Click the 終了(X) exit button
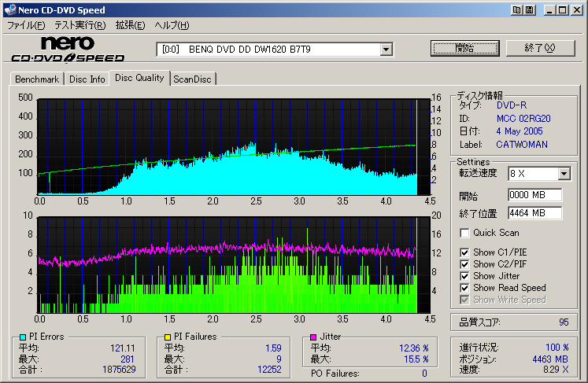The height and width of the screenshot is (383, 588). click(540, 48)
